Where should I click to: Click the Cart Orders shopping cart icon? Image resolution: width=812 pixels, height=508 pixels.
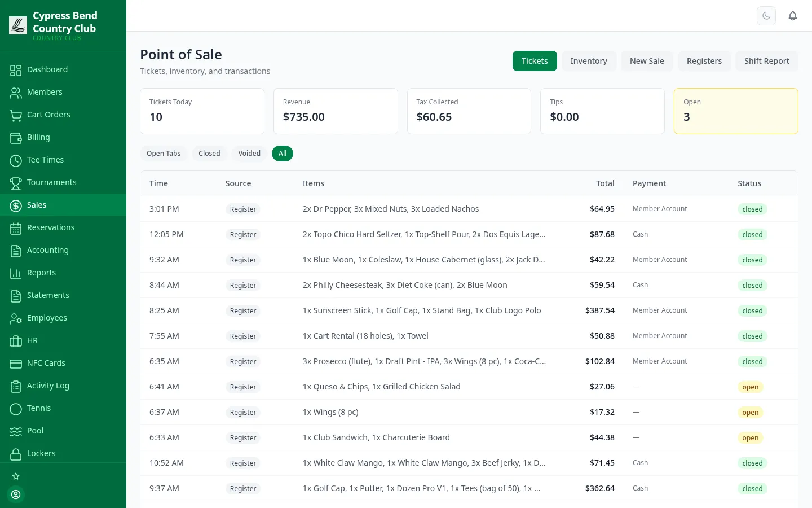tap(16, 115)
